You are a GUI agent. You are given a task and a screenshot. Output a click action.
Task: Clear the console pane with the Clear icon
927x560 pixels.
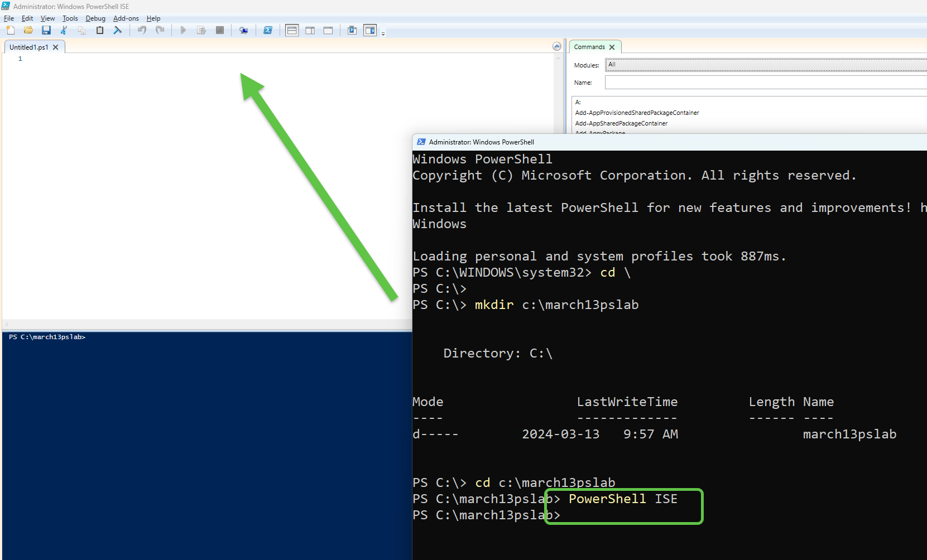(118, 30)
